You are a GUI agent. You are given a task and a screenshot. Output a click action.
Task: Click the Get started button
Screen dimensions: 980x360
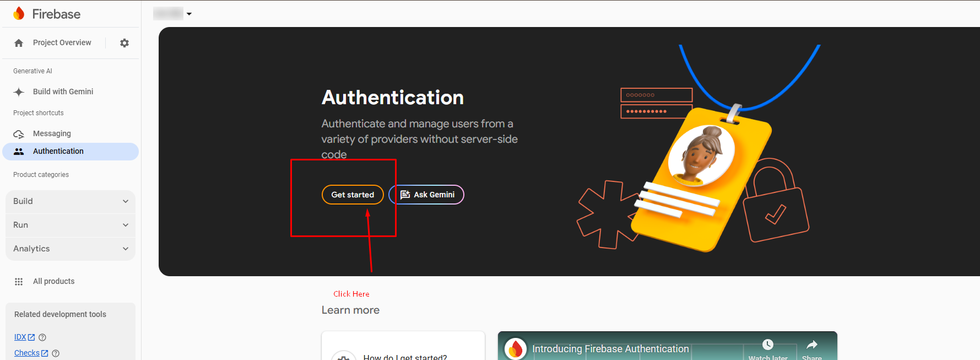[x=353, y=195]
